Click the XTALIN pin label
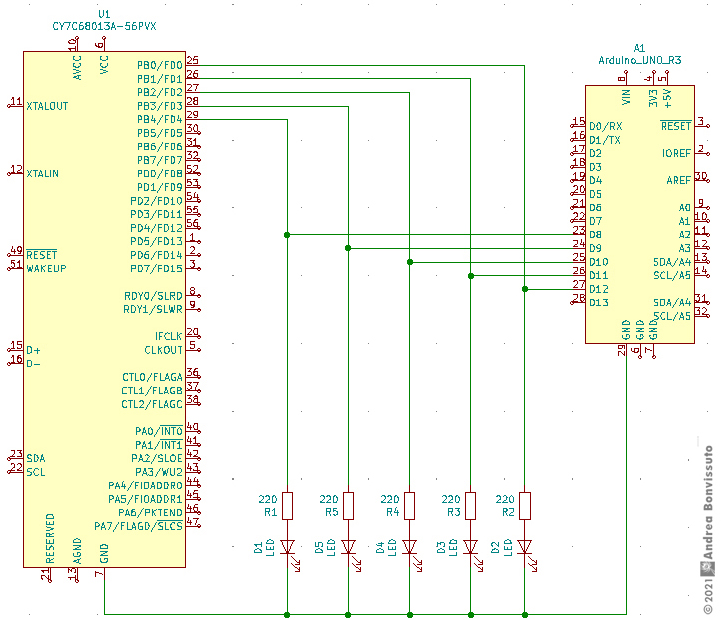Image resolution: width=721 pixels, height=620 pixels. (x=43, y=174)
